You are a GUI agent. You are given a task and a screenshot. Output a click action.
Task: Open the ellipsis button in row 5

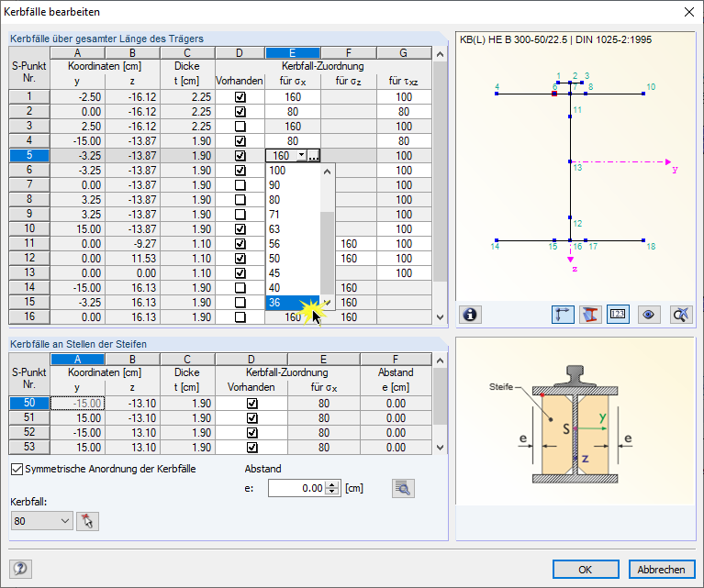coord(313,156)
